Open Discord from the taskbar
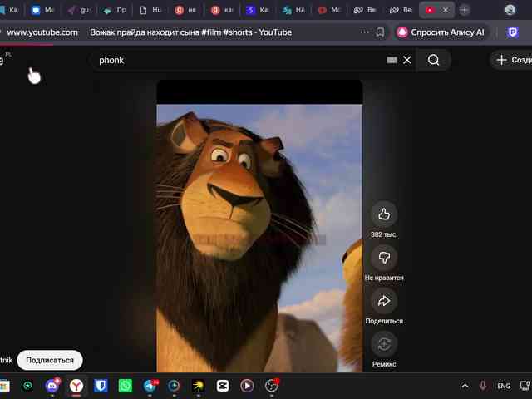The height and width of the screenshot is (399, 532). point(52,386)
